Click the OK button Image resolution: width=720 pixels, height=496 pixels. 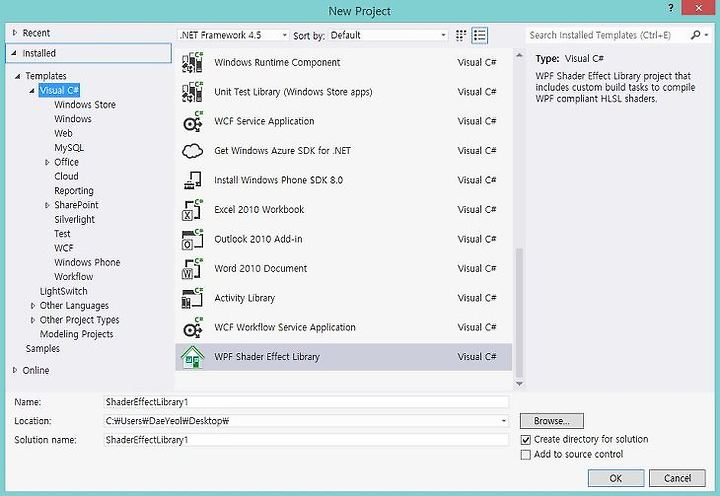tap(616, 478)
